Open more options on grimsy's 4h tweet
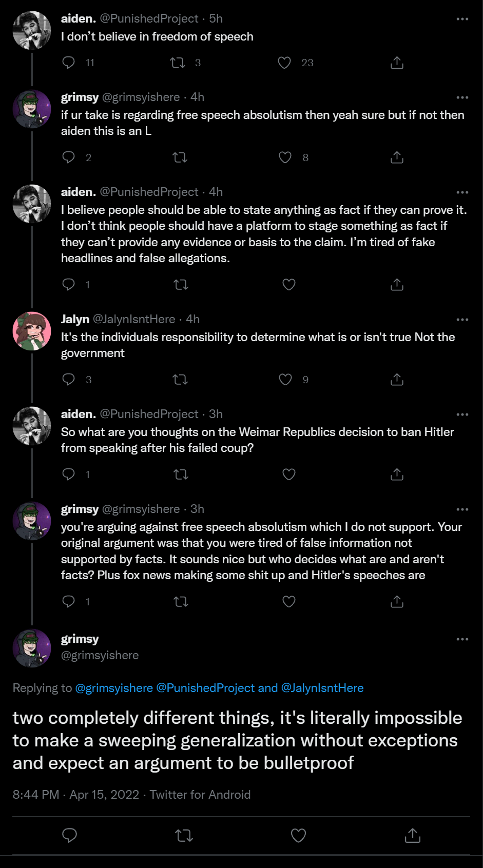Image resolution: width=483 pixels, height=868 pixels. click(x=462, y=97)
